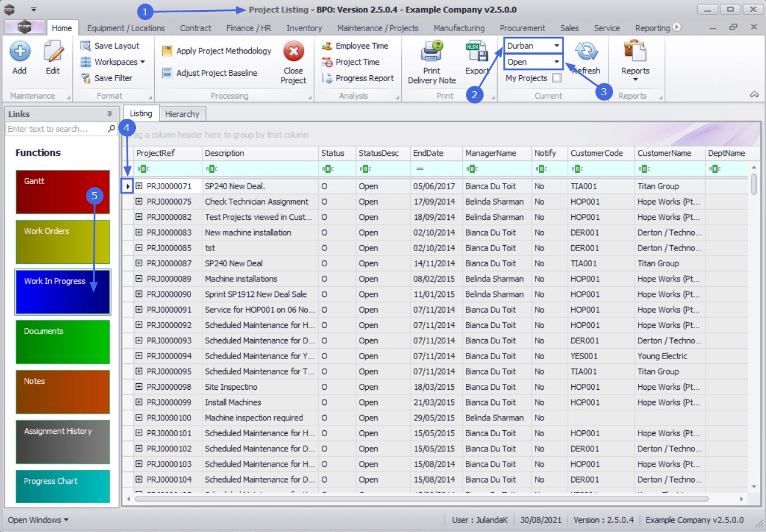This screenshot has height=532, width=766.
Task: Click the search magnifier in Links panel
Action: (x=112, y=129)
